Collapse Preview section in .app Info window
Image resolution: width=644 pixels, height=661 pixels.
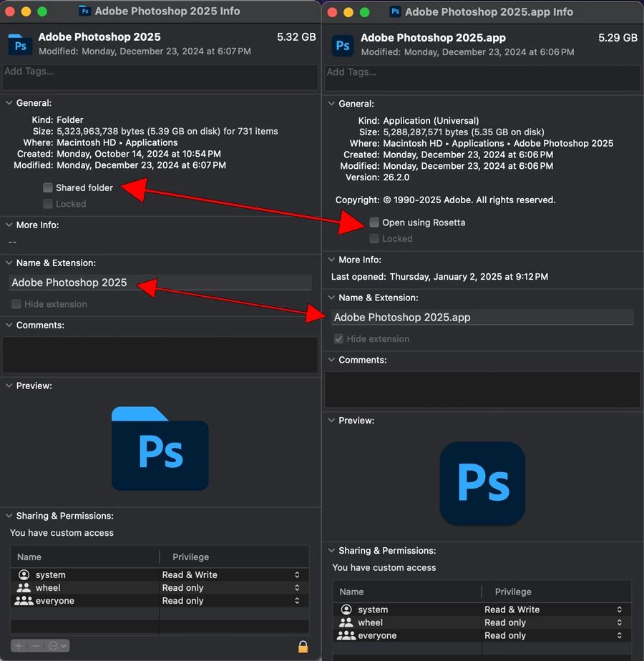point(331,421)
